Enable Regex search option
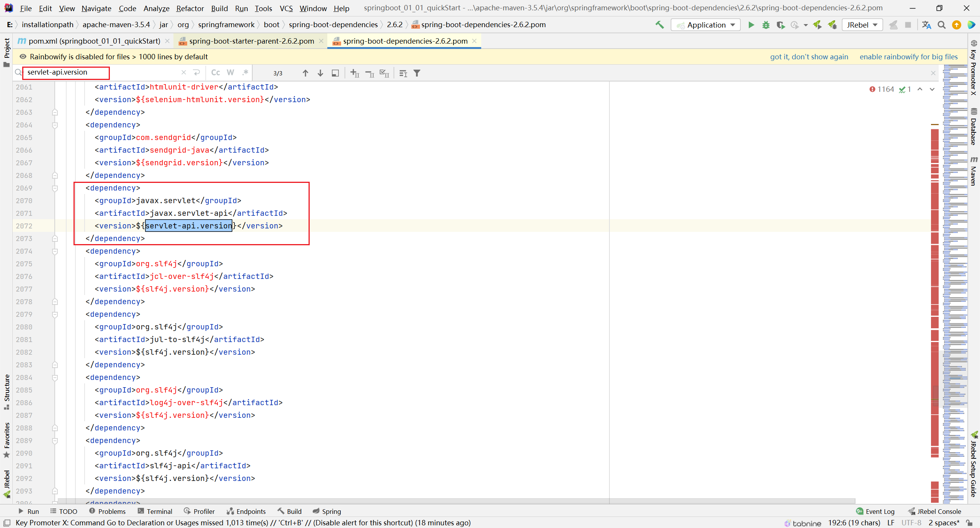This screenshot has height=528, width=980. (245, 73)
